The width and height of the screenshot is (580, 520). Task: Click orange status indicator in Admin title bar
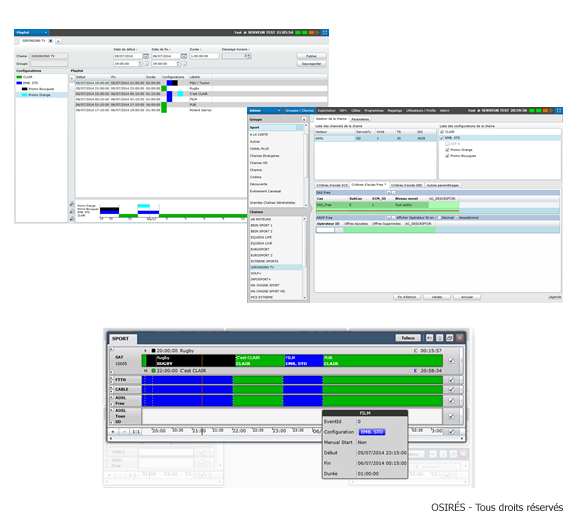(x=545, y=110)
